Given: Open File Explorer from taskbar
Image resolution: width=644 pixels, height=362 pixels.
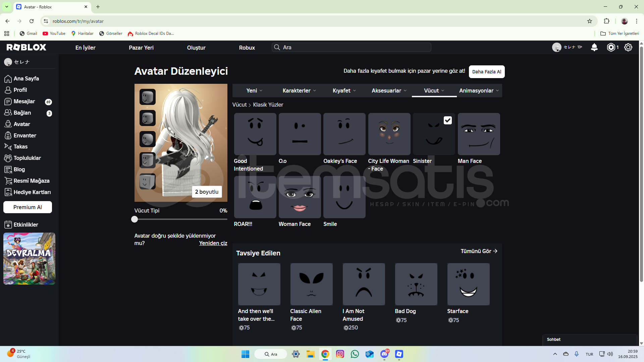Looking at the screenshot, I should [x=310, y=354].
